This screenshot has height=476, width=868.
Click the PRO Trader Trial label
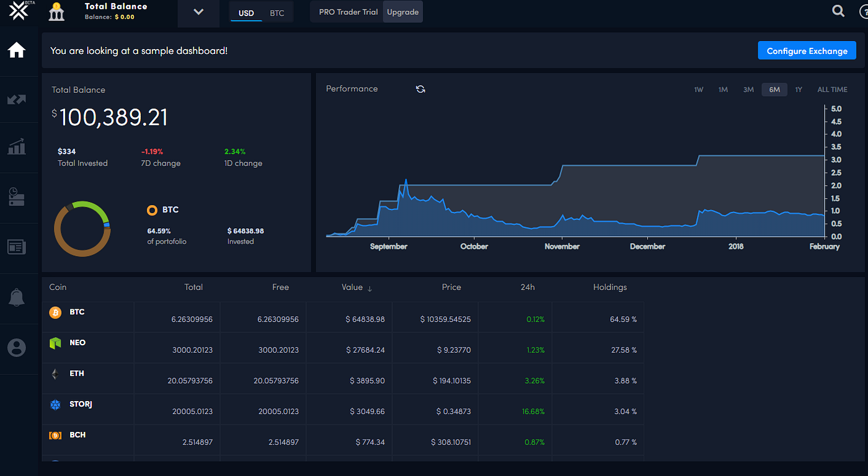coord(348,12)
